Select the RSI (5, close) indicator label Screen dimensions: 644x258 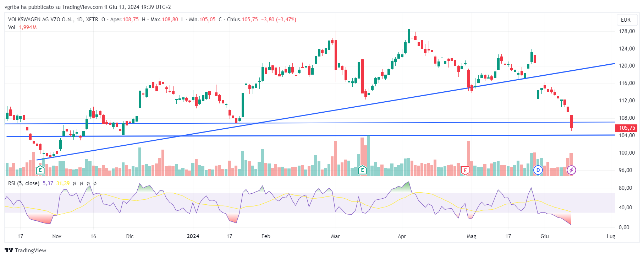[x=24, y=183]
